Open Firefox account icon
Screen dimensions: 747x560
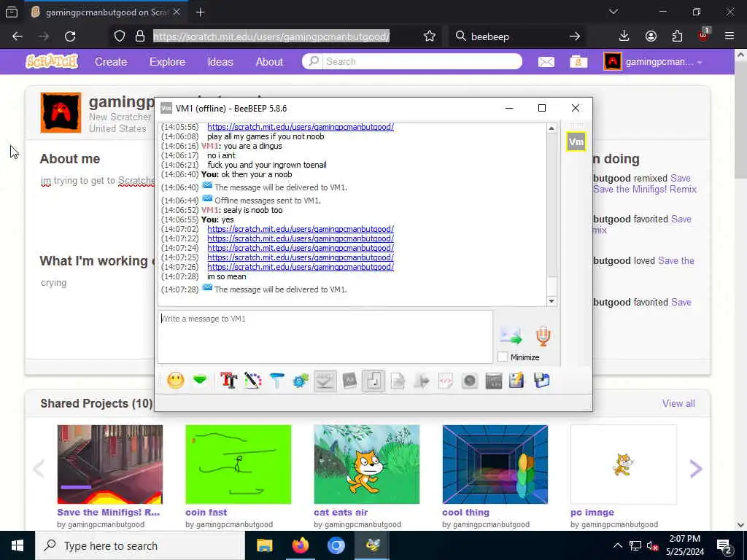[651, 36]
